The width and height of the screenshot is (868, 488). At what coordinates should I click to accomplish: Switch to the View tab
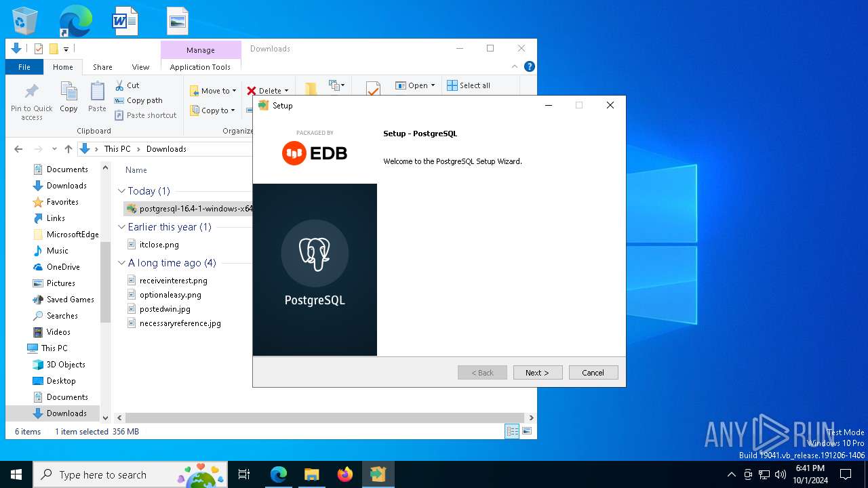pyautogui.click(x=140, y=67)
